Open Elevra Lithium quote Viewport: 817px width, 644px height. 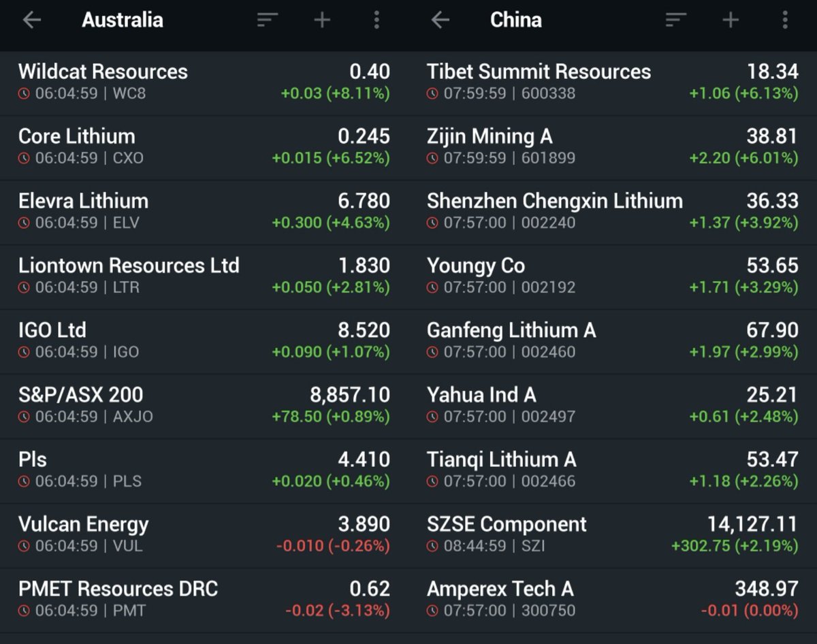point(204,212)
